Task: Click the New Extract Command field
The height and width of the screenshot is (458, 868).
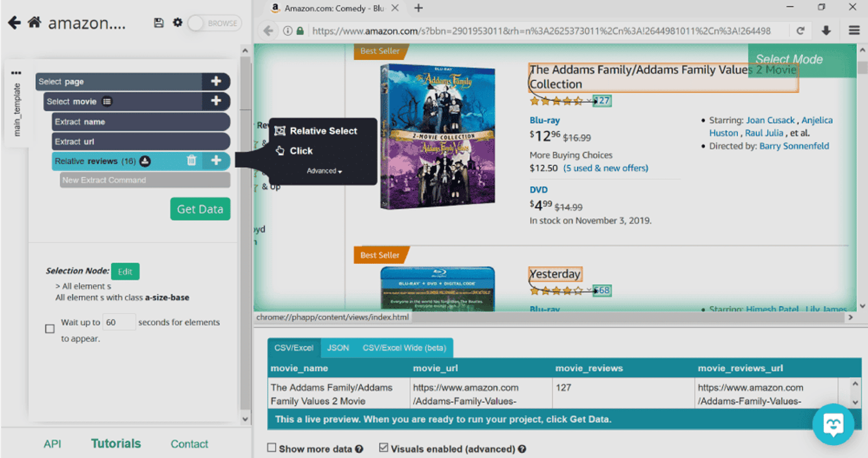Action: (144, 180)
